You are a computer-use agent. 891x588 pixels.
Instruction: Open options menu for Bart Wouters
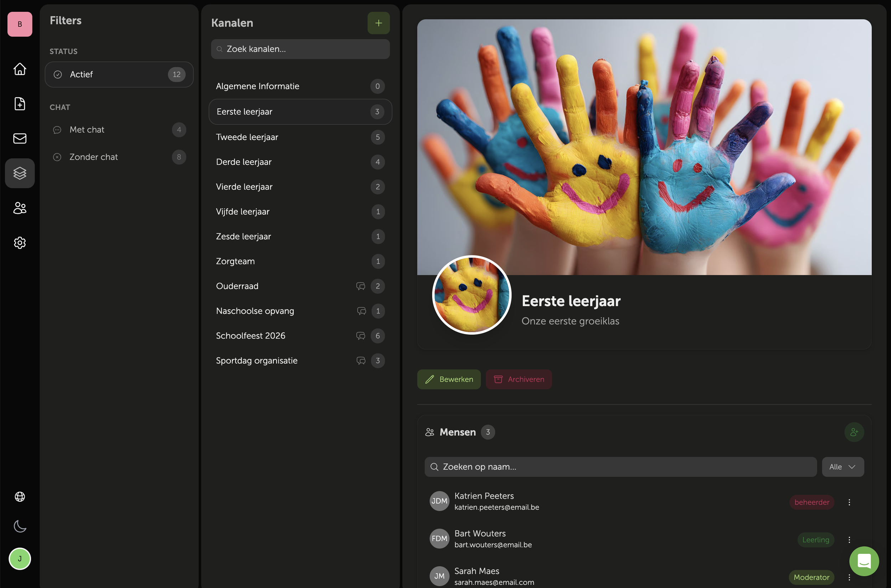849,540
